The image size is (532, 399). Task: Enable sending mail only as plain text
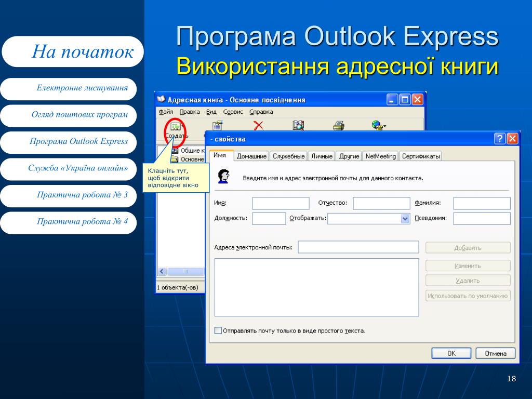[x=218, y=330]
